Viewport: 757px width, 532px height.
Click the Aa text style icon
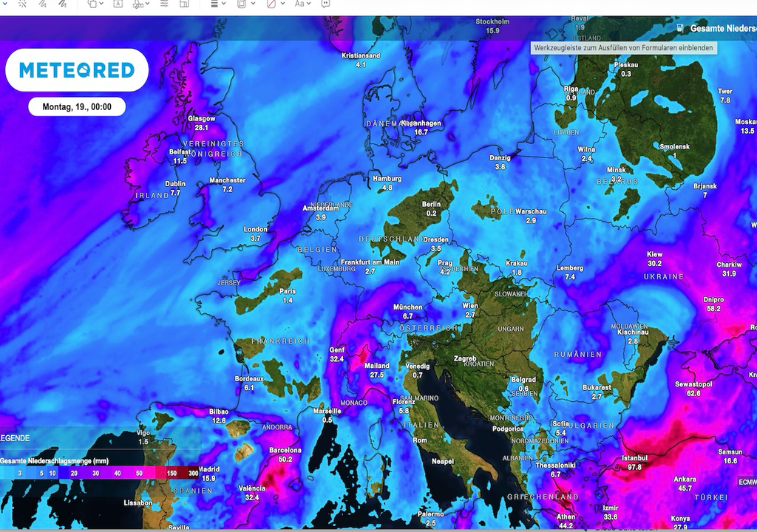tap(299, 4)
